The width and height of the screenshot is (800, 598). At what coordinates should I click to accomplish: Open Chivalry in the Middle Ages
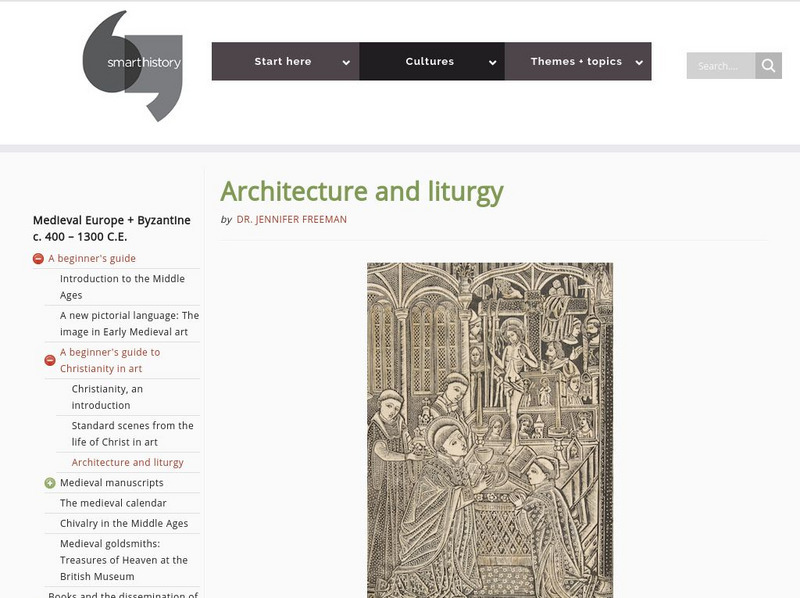pyautogui.click(x=124, y=524)
